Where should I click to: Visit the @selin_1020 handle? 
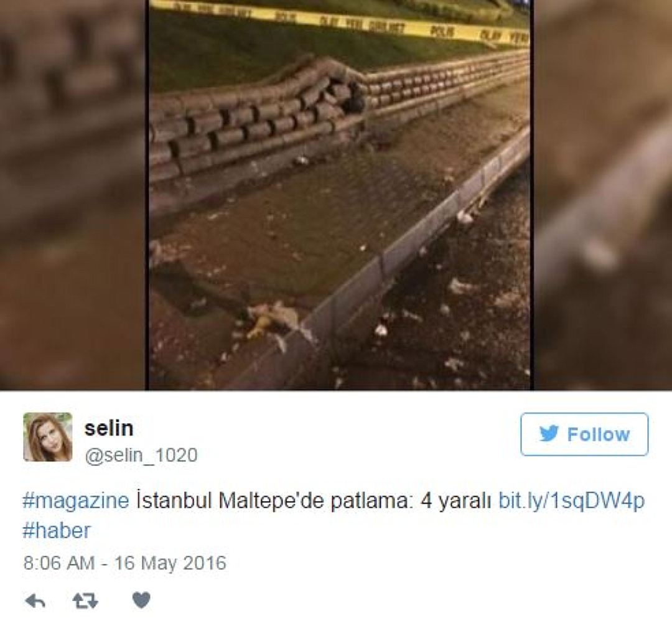[x=141, y=455]
